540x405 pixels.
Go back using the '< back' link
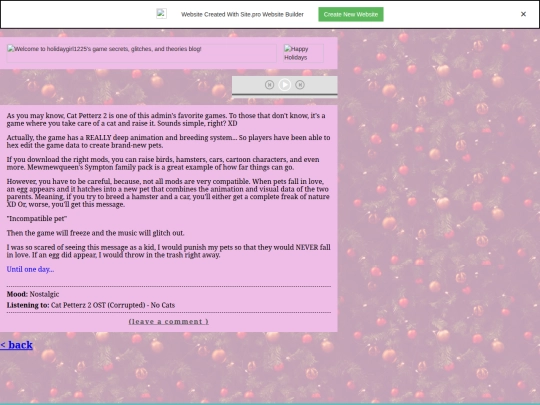(16, 345)
